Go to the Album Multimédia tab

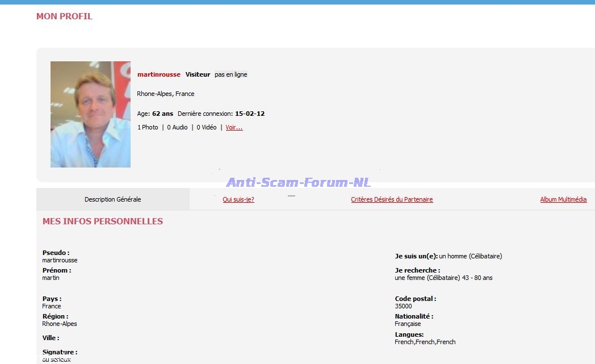coord(563,199)
